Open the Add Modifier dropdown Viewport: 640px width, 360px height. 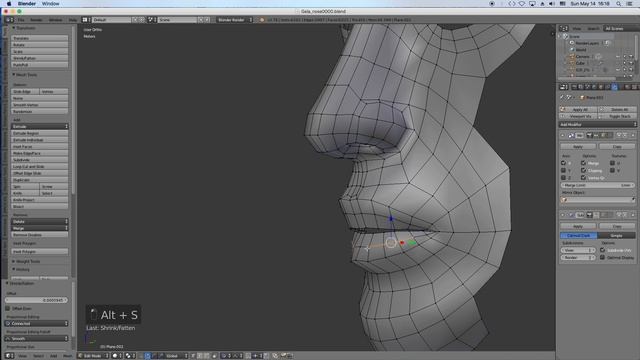[x=598, y=124]
